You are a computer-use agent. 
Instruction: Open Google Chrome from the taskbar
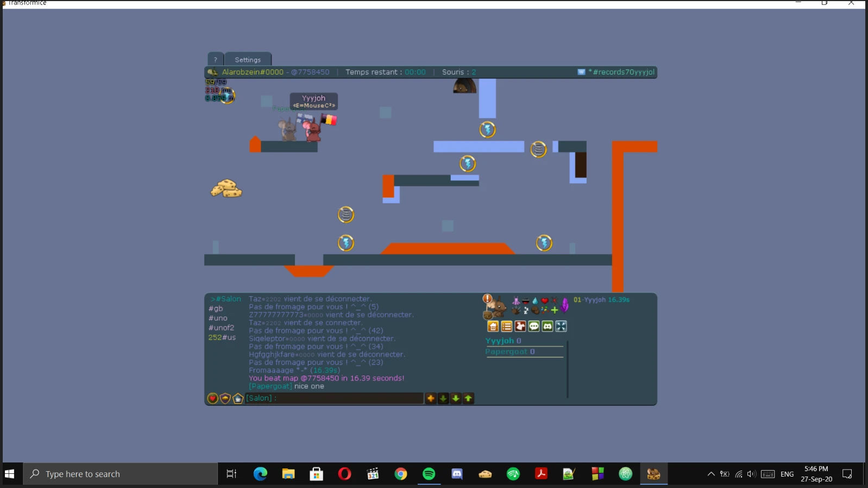point(401,474)
